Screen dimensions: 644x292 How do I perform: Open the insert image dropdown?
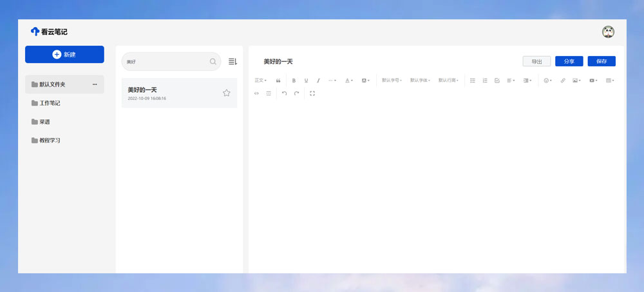coord(576,81)
